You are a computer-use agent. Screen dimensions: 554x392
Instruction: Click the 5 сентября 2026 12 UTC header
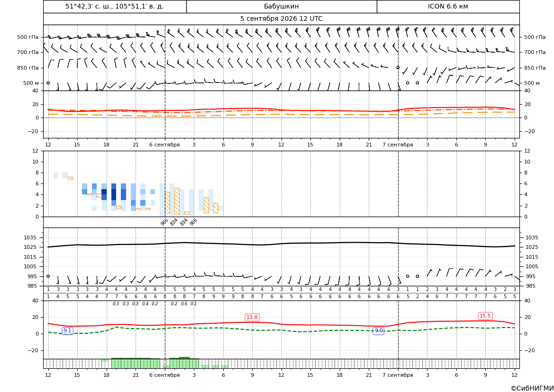[x=281, y=19]
